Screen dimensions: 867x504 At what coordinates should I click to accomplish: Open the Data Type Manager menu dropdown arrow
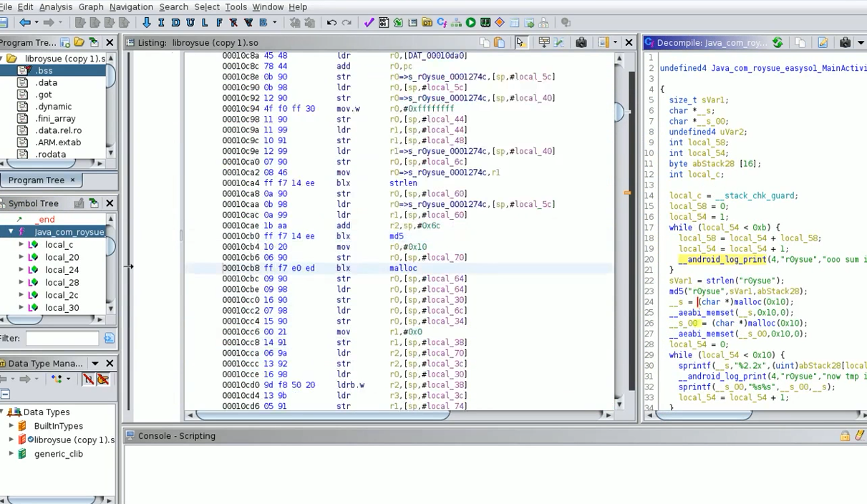(95, 364)
